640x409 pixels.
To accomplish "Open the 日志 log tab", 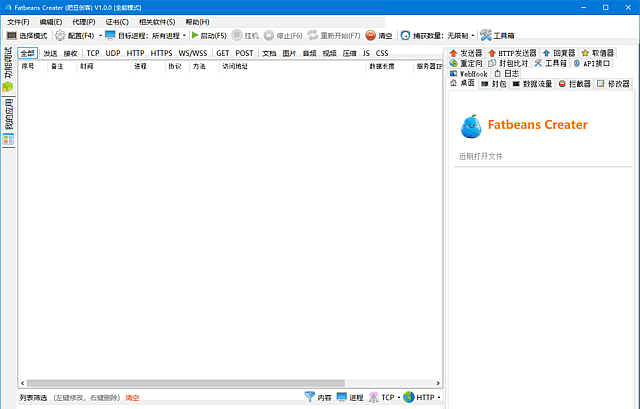I will point(507,74).
